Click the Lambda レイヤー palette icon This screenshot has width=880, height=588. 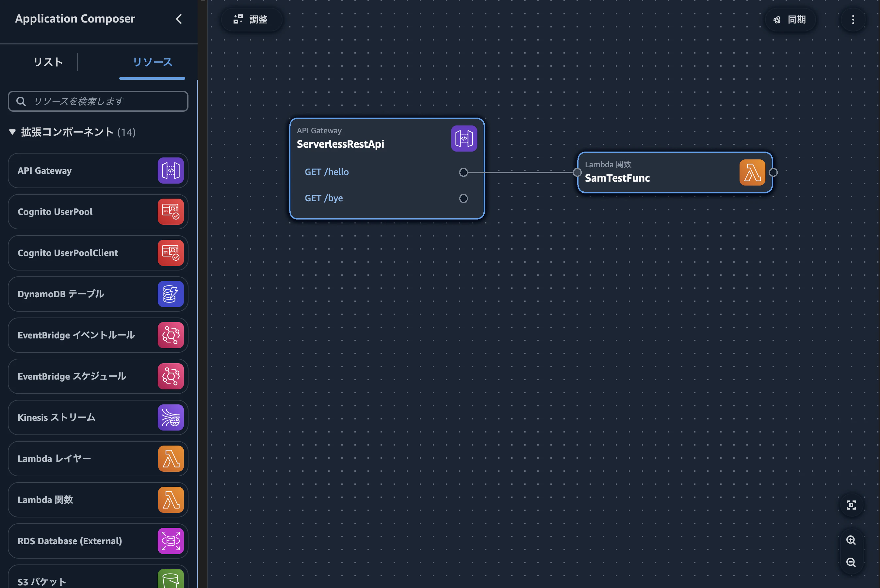coord(171,459)
